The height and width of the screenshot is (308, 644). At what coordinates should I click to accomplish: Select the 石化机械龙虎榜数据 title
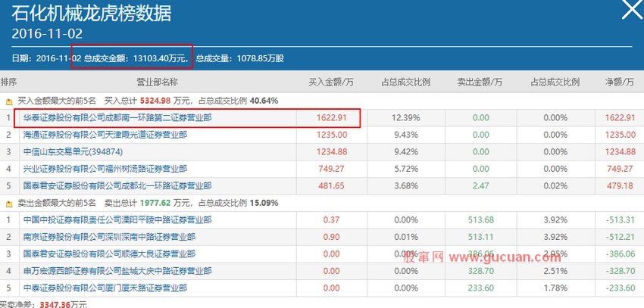coord(91,14)
